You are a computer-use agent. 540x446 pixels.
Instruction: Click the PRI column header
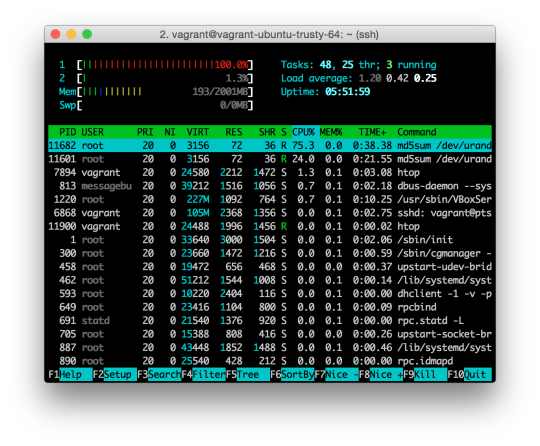pyautogui.click(x=145, y=132)
